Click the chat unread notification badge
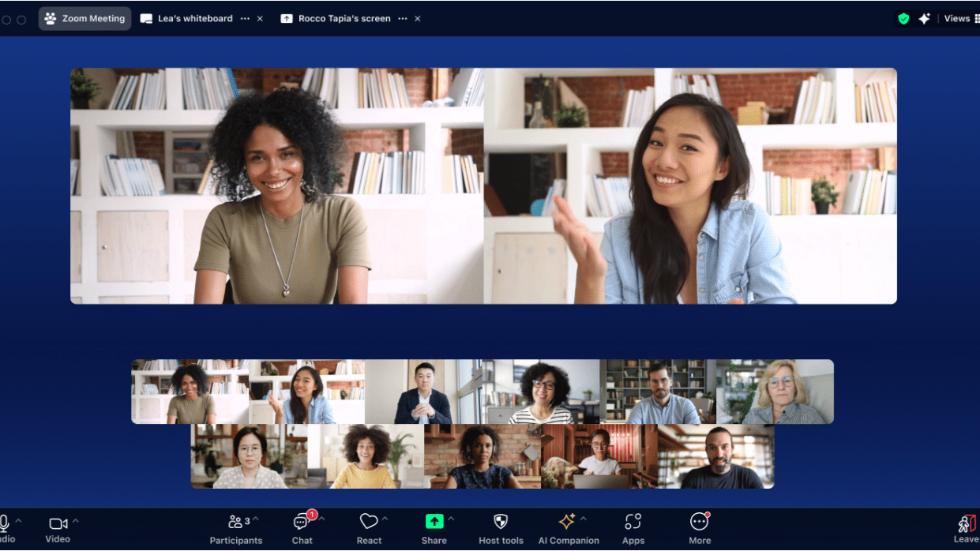Viewport: 980px width, 551px height. click(312, 515)
